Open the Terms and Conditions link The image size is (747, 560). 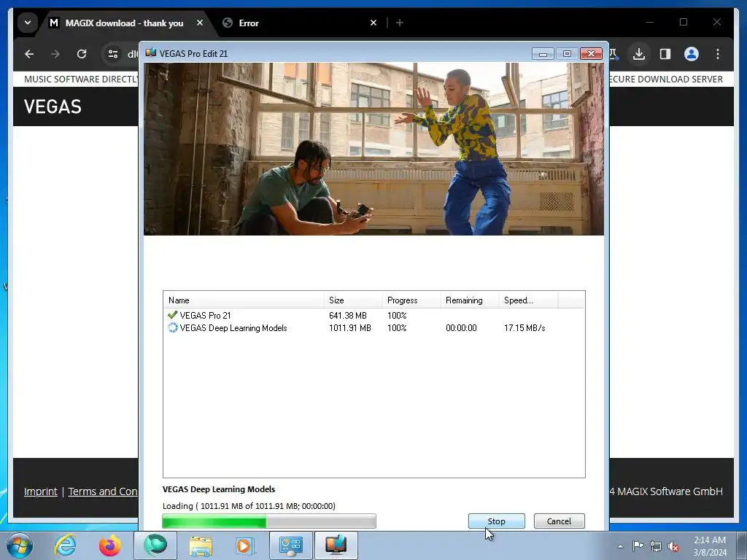102,491
